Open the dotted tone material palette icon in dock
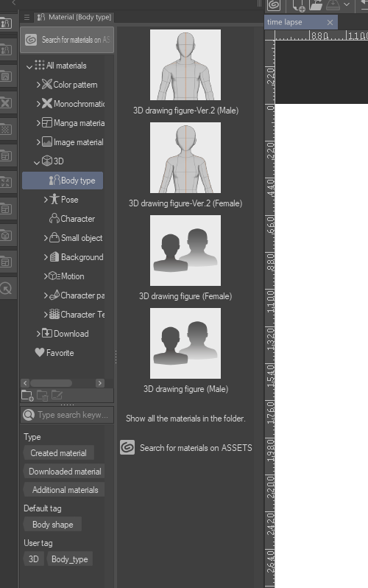Viewport: 368px width, 588px height. 6,130
